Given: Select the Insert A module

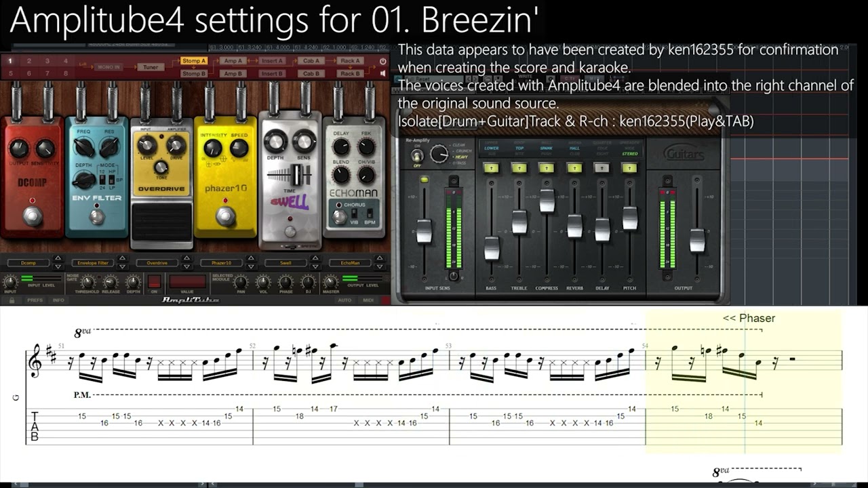Looking at the screenshot, I should click(272, 61).
